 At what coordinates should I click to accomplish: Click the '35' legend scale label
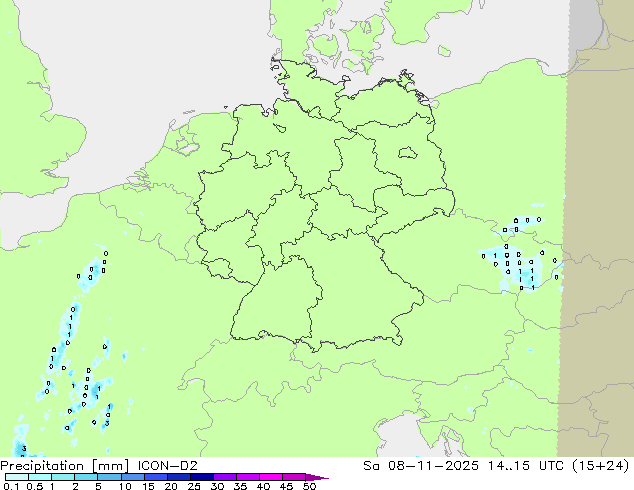(240, 486)
